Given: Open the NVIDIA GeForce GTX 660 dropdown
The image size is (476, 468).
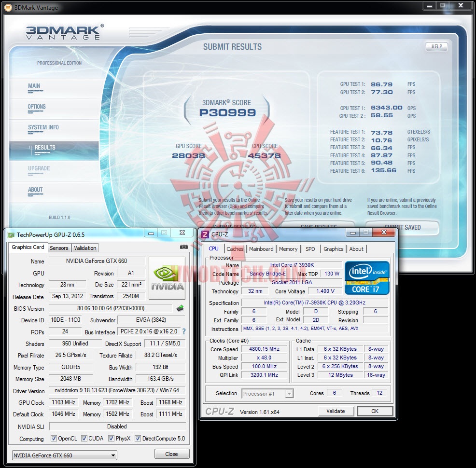Looking at the screenshot, I should [x=64, y=455].
